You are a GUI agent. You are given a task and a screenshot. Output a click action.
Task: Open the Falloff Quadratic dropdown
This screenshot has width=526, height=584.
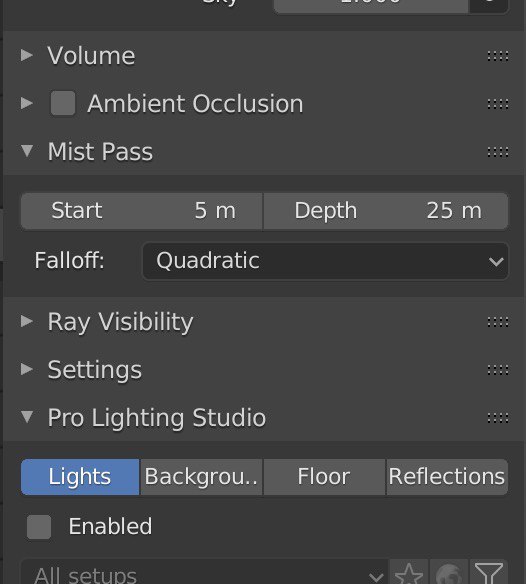(325, 261)
